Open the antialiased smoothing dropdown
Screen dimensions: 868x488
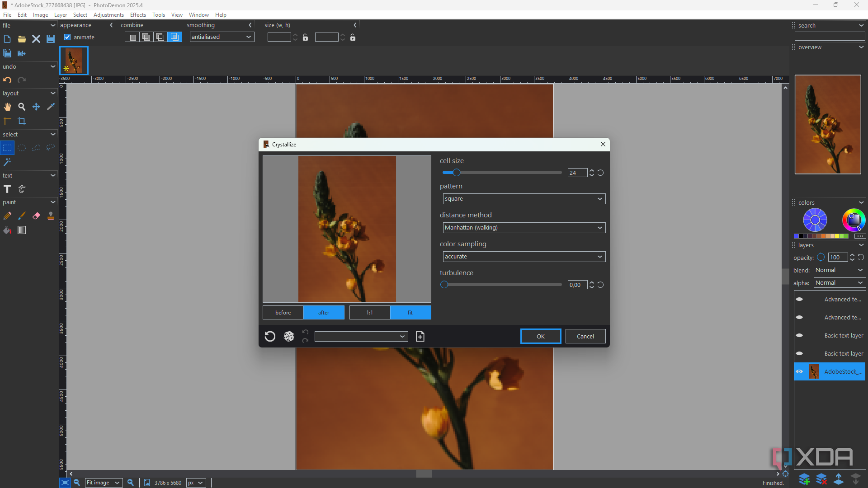click(222, 37)
